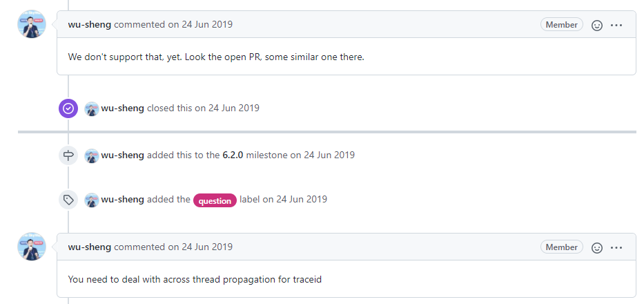644x304 pixels.
Task: Open three-dot menu on last comment
Action: pyautogui.click(x=616, y=247)
